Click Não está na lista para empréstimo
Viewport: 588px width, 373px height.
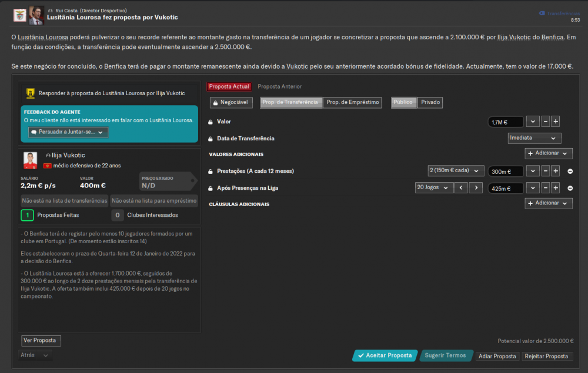[154, 201]
